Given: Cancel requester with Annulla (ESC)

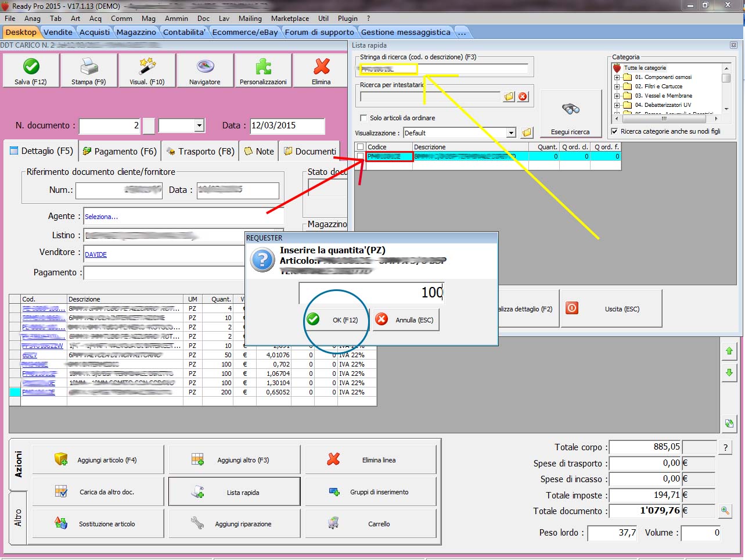Looking at the screenshot, I should pyautogui.click(x=405, y=320).
